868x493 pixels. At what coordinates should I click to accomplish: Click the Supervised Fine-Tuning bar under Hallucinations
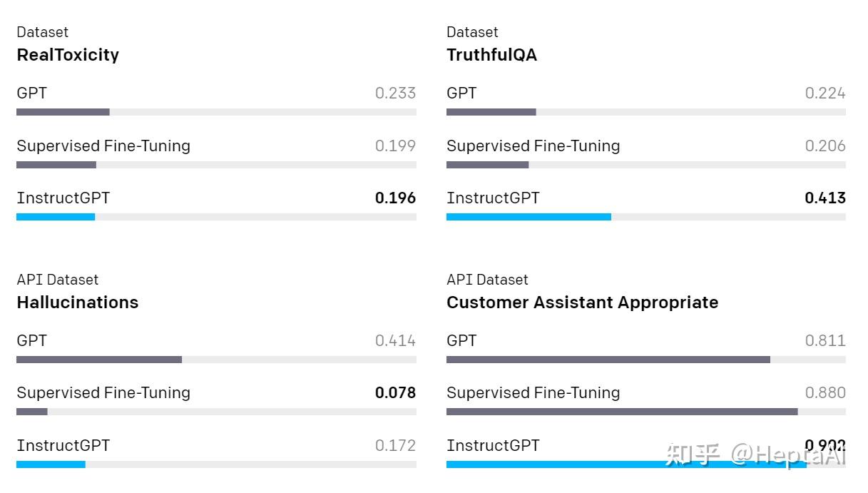[32, 412]
